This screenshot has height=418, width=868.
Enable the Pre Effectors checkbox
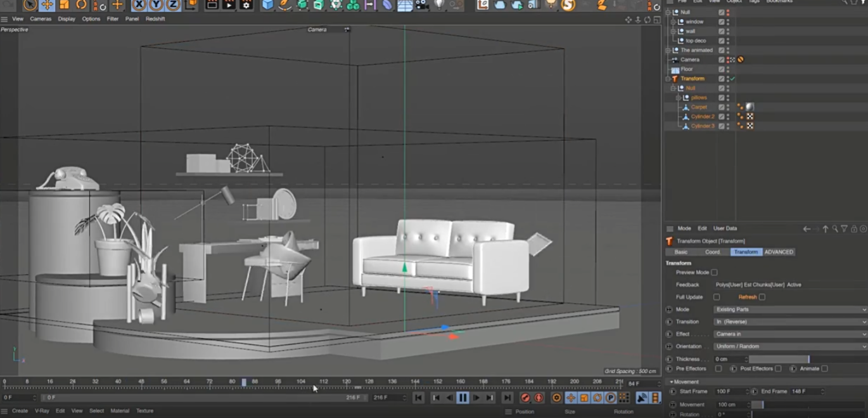[x=718, y=369]
